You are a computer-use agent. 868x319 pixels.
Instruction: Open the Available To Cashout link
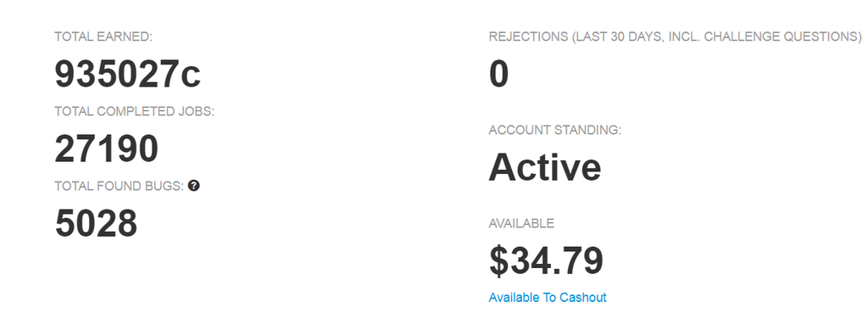point(548,298)
